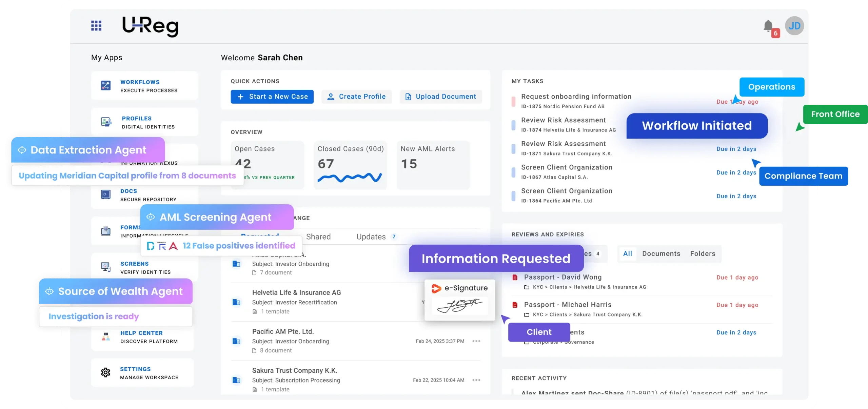
Task: Click the Upload Document button
Action: point(440,97)
